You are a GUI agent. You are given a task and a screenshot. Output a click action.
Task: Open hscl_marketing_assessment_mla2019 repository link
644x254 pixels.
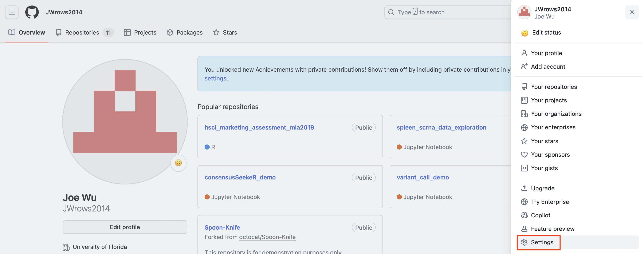(x=259, y=127)
